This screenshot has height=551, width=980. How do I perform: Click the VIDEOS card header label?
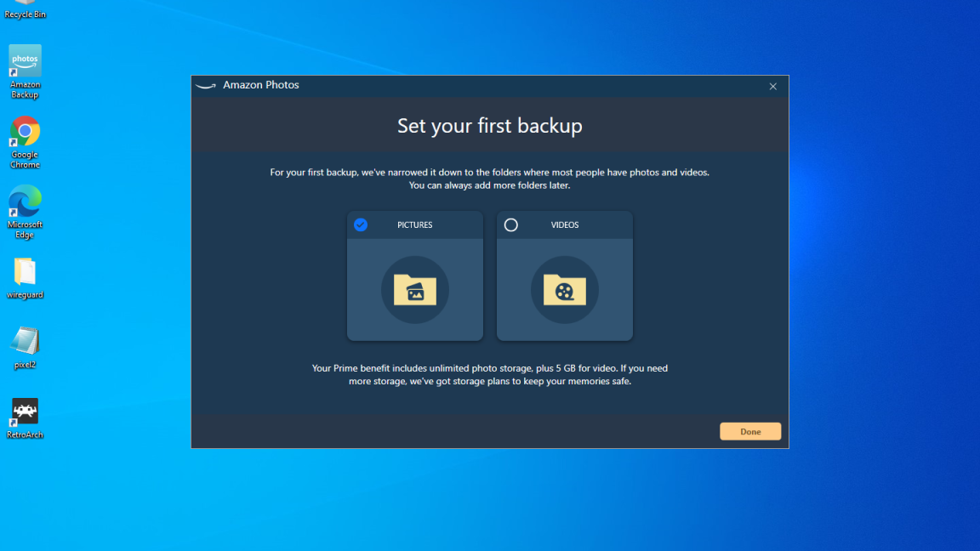pos(565,225)
